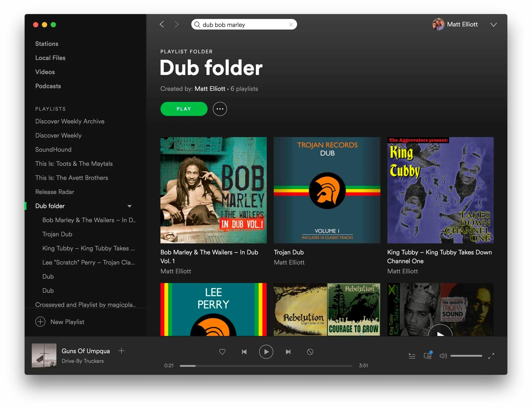Click the green PLAY button
Image resolution: width=532 pixels, height=410 pixels.
pyautogui.click(x=184, y=109)
